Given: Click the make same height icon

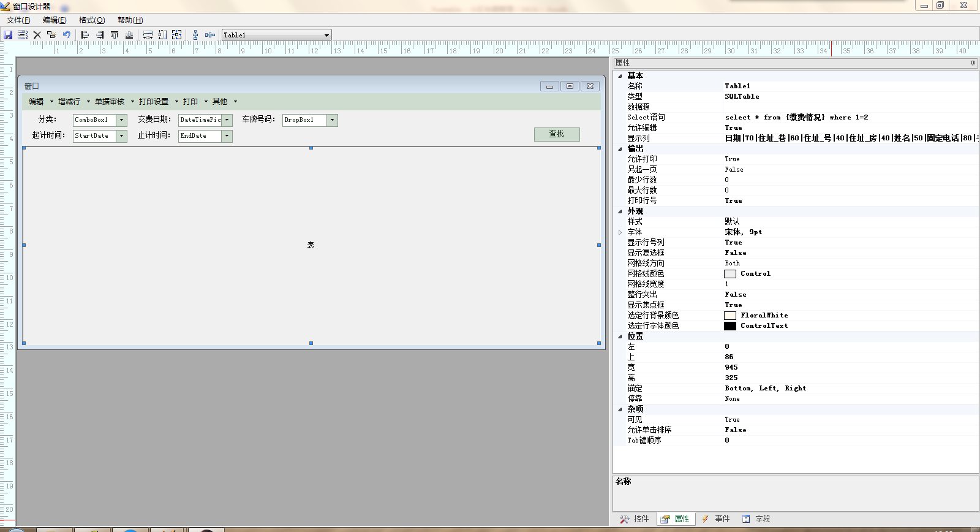Looking at the screenshot, I should pyautogui.click(x=162, y=35).
